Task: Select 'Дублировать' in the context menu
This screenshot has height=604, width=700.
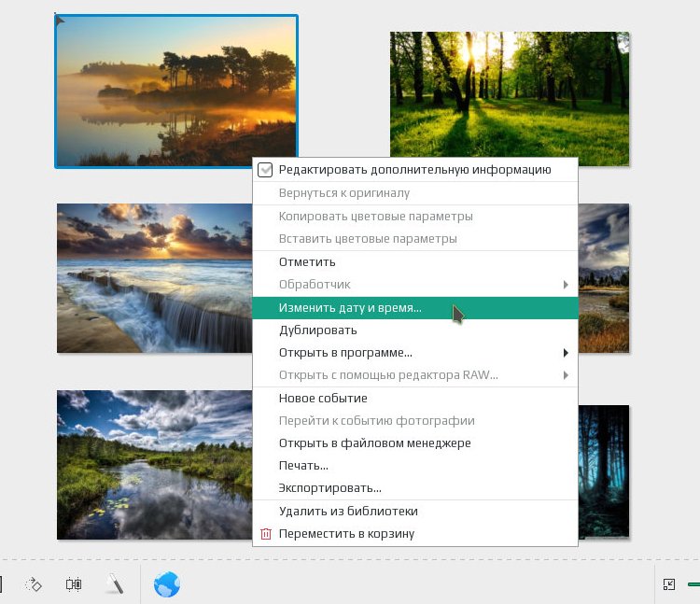Action: [x=415, y=330]
